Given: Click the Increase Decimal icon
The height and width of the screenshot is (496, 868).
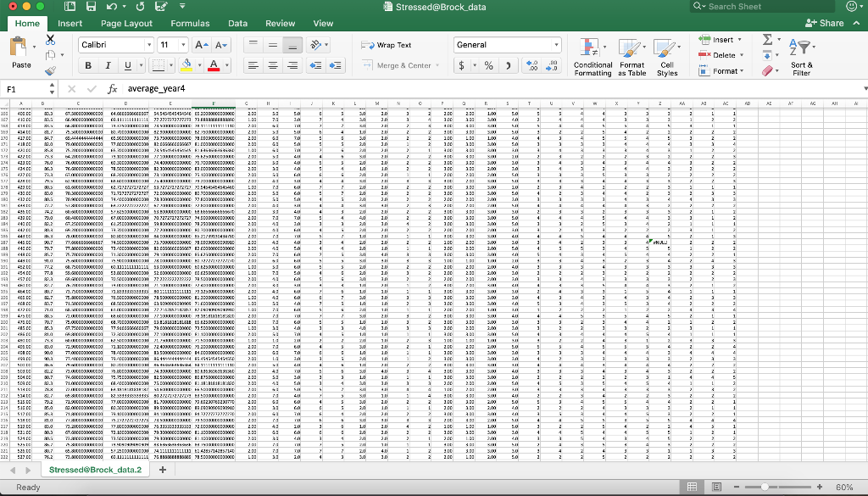Looking at the screenshot, I should [531, 65].
